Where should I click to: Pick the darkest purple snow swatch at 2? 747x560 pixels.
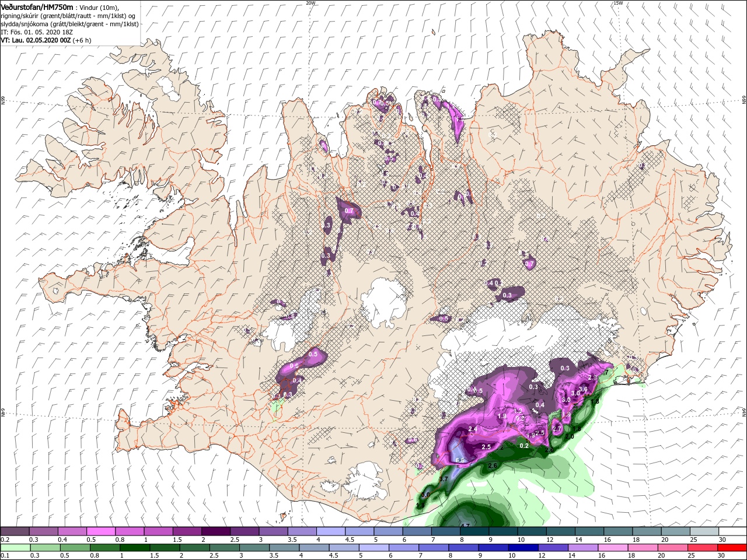pos(215,531)
